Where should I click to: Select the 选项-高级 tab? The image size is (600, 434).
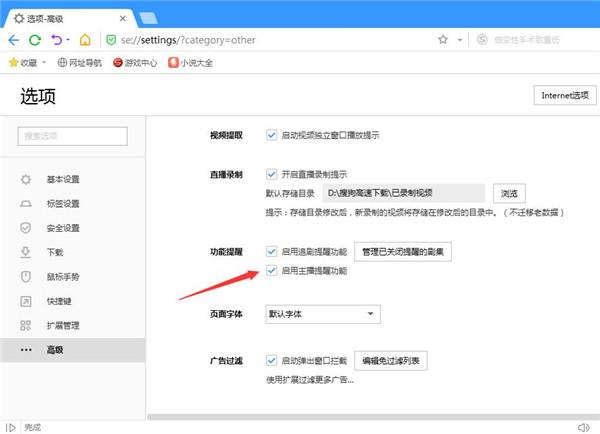(69, 18)
